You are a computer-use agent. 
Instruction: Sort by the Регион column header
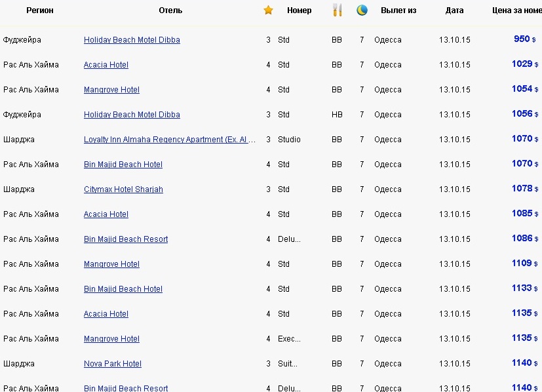(40, 10)
